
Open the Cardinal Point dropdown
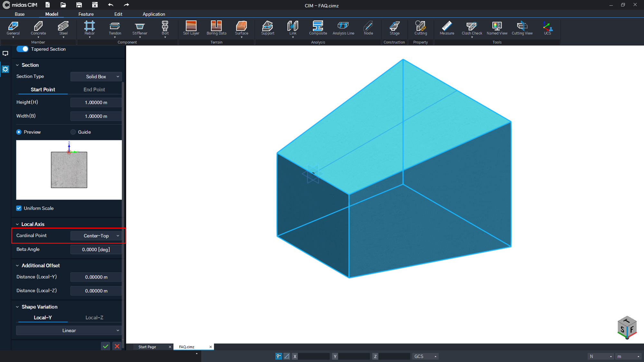pos(96,236)
